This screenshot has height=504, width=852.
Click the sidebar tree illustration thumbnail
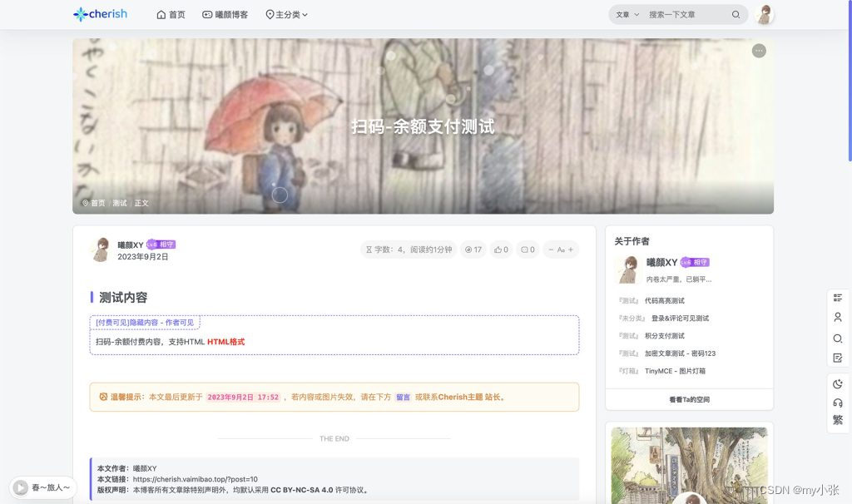tap(689, 466)
